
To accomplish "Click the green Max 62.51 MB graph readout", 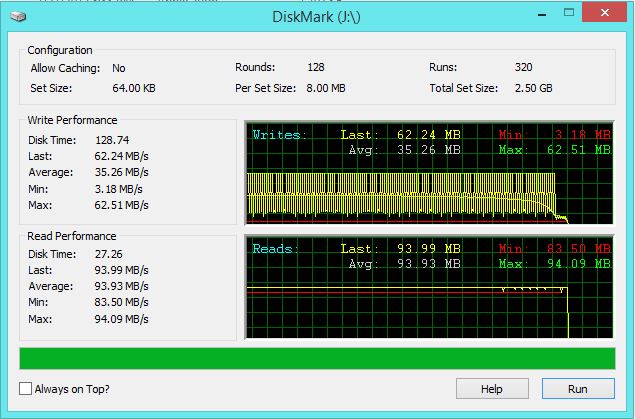I will pos(554,150).
